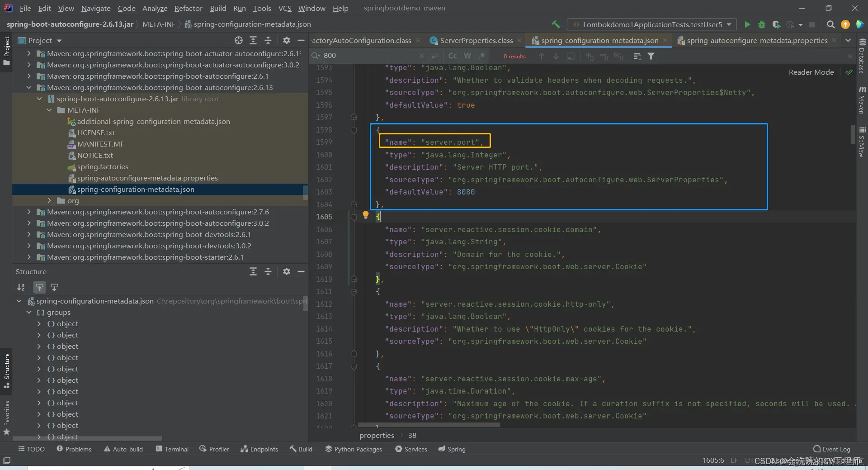Toggle alphabetical sort in Structure panel
This screenshot has height=470, width=868.
point(21,287)
